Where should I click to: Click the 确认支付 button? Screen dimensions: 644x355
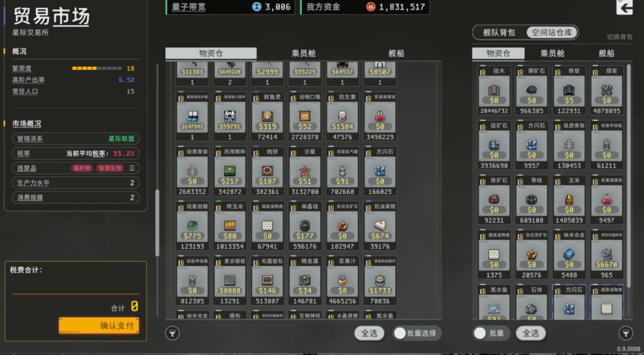click(99, 325)
